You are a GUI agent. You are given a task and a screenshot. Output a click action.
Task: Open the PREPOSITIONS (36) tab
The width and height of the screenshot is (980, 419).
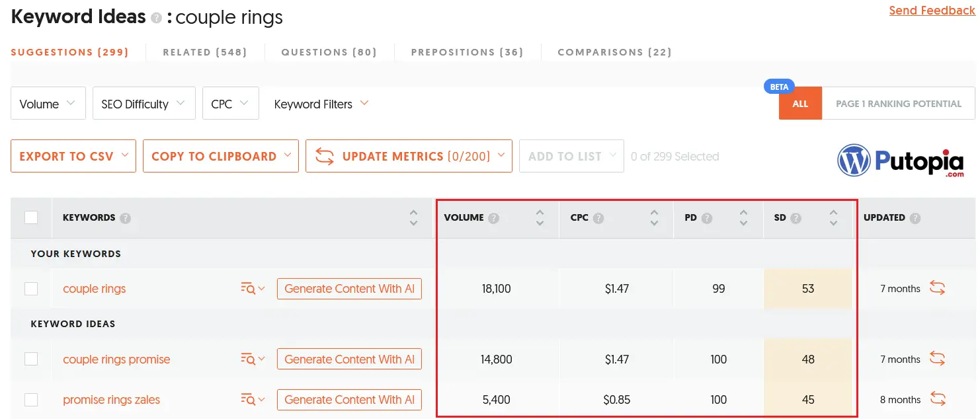tap(468, 52)
